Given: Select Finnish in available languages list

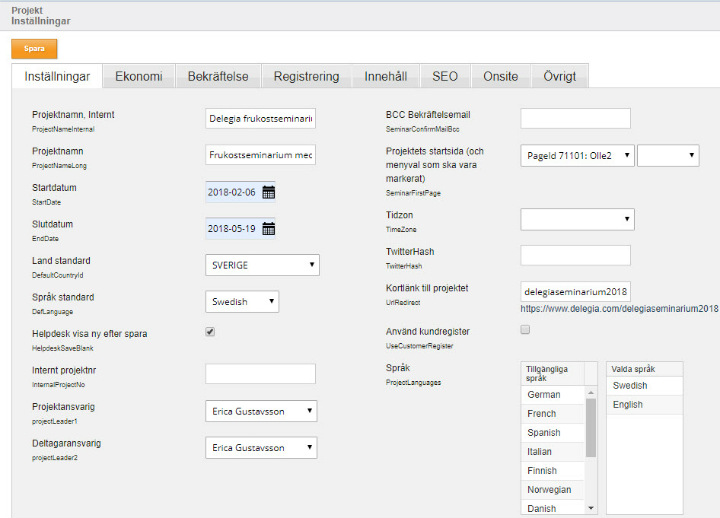Looking at the screenshot, I should pos(553,471).
